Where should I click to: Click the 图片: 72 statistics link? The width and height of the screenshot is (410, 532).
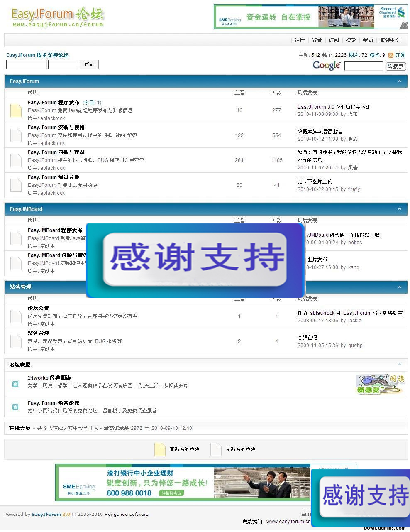pos(358,55)
